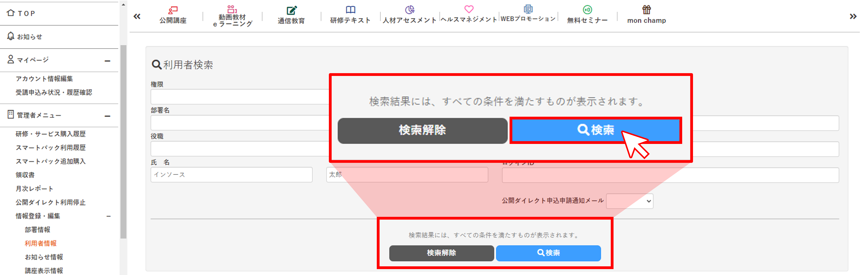Open the WEBプロモーション icon
This screenshot has width=868, height=275.
528,9
